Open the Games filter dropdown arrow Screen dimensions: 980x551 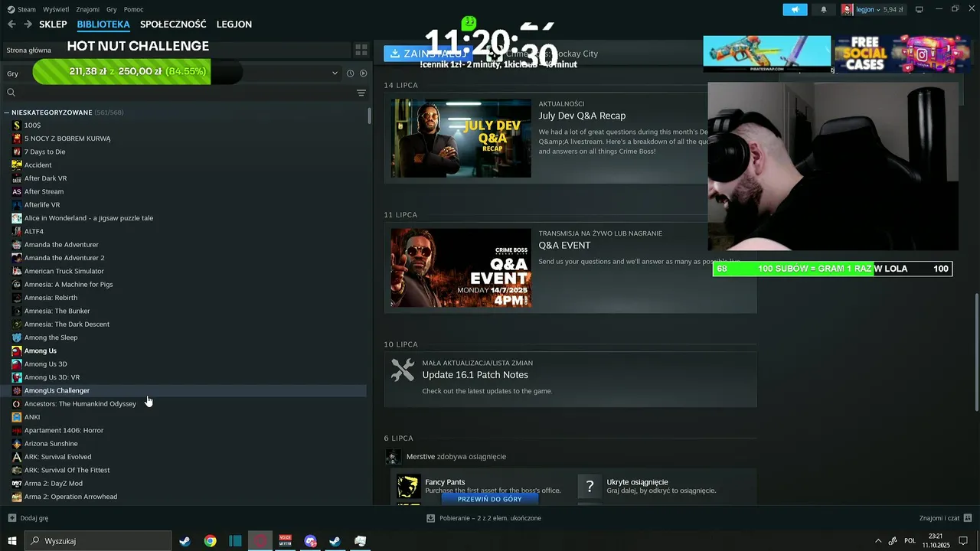(335, 73)
